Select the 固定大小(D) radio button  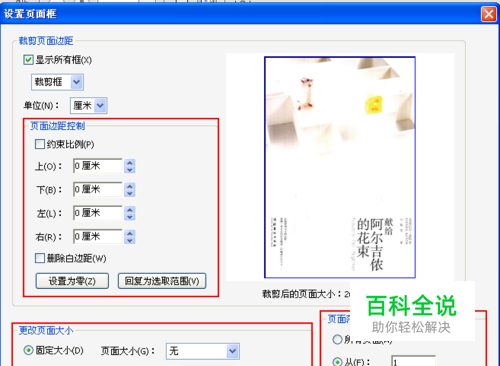pos(28,350)
